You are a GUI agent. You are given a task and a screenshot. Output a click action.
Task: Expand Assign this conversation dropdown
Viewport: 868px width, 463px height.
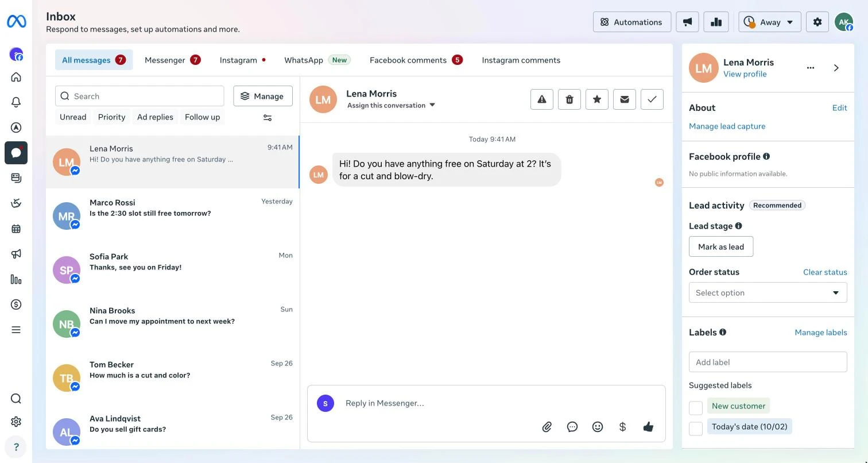coord(392,105)
